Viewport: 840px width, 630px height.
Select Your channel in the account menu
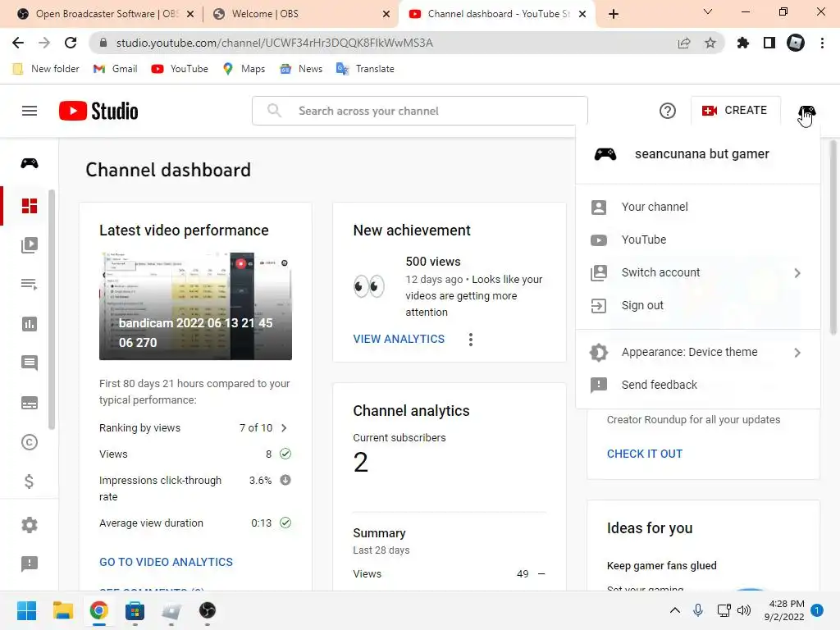(698, 207)
